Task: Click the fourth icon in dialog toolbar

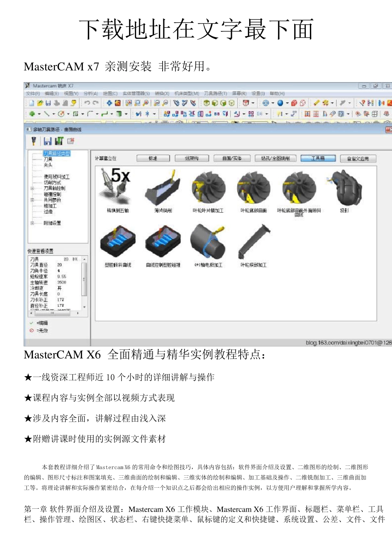Action: tap(71, 141)
